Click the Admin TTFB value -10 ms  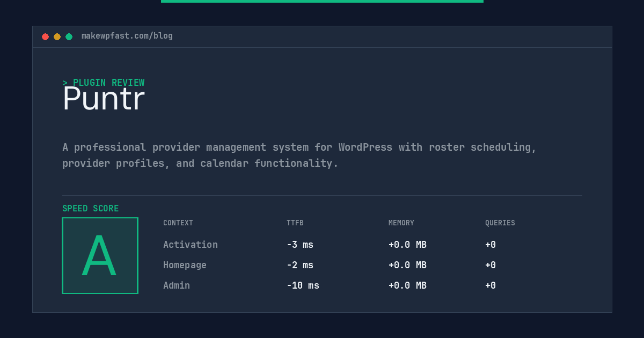point(303,285)
